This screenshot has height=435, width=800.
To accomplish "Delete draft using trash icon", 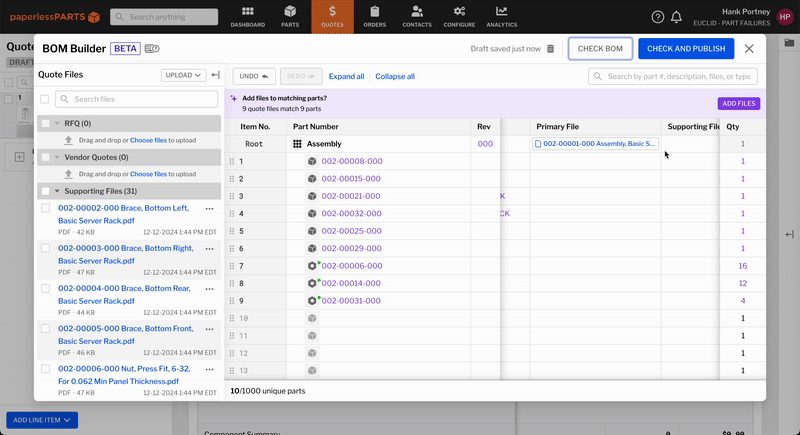I will click(551, 48).
